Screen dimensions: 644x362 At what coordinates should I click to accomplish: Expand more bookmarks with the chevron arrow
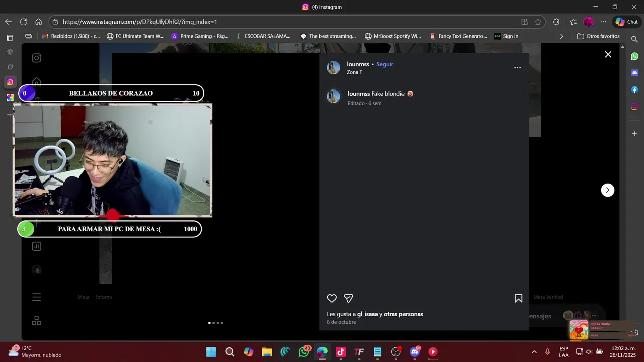(x=561, y=36)
